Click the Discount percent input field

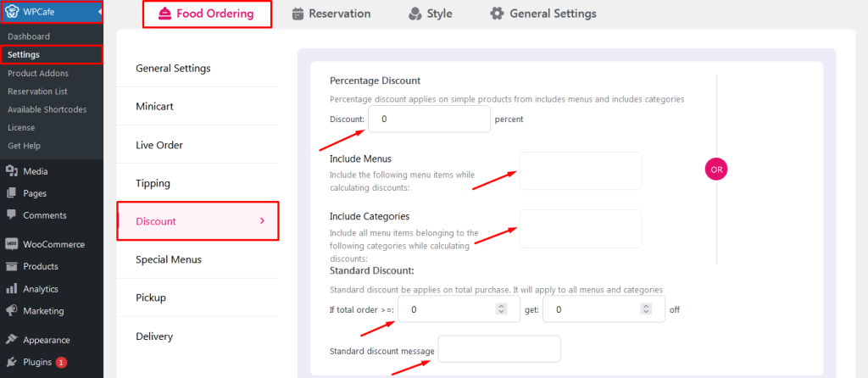[x=429, y=119]
